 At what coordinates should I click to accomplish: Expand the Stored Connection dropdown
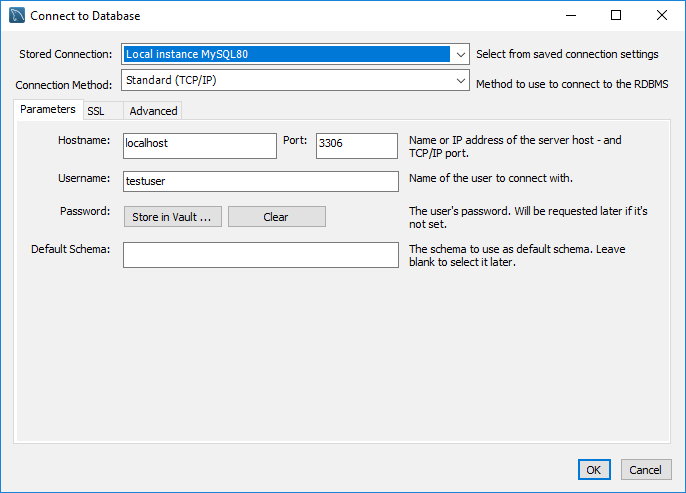pos(460,54)
